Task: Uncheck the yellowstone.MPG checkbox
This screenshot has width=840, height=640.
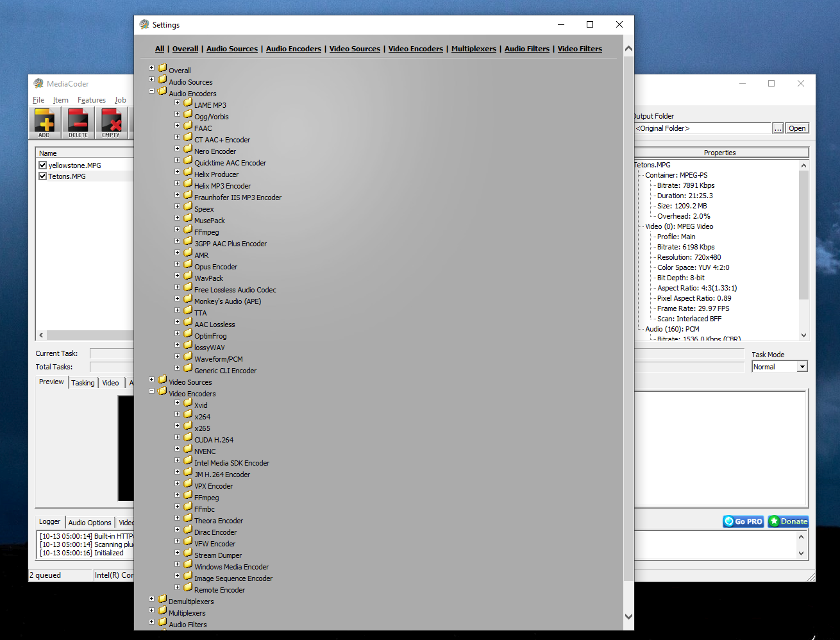Action: coord(43,165)
